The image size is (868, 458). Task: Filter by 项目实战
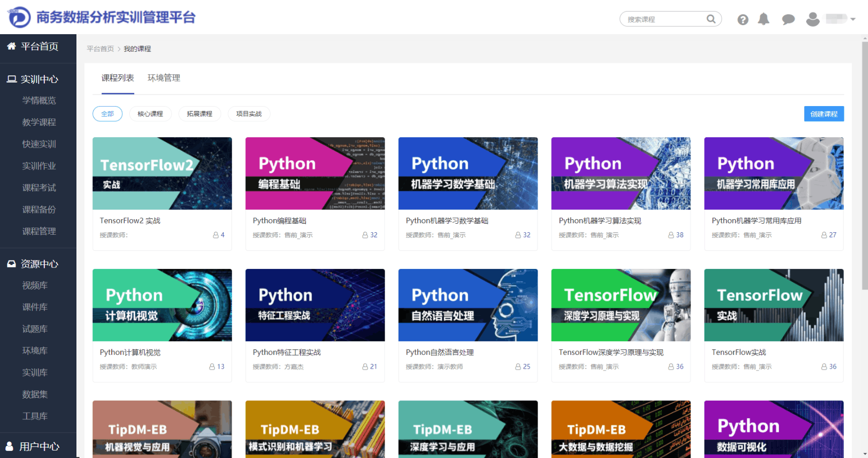coord(249,114)
